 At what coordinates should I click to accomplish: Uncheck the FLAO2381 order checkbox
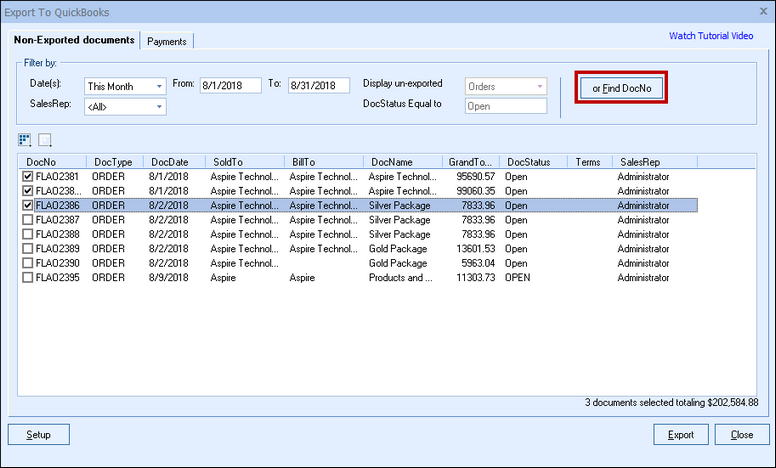click(x=28, y=177)
